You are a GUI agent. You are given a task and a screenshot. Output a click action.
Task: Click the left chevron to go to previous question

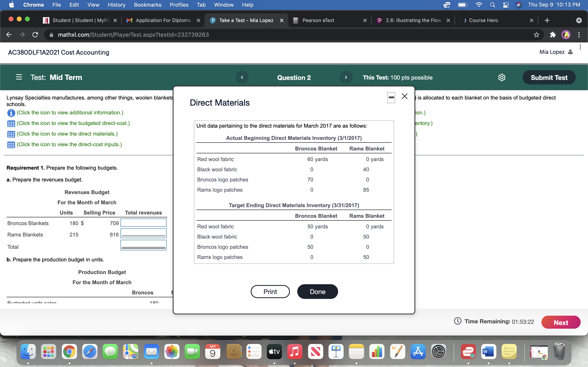[242, 77]
